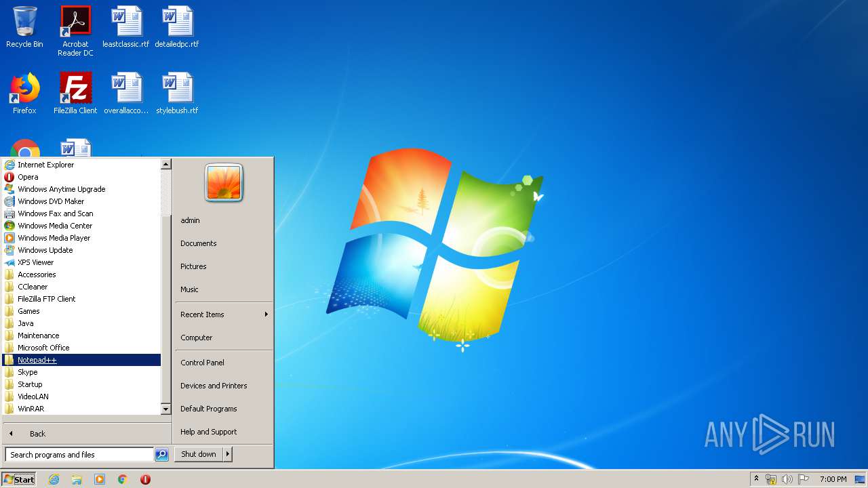Click the network tray icon
868x488 pixels.
771,479
